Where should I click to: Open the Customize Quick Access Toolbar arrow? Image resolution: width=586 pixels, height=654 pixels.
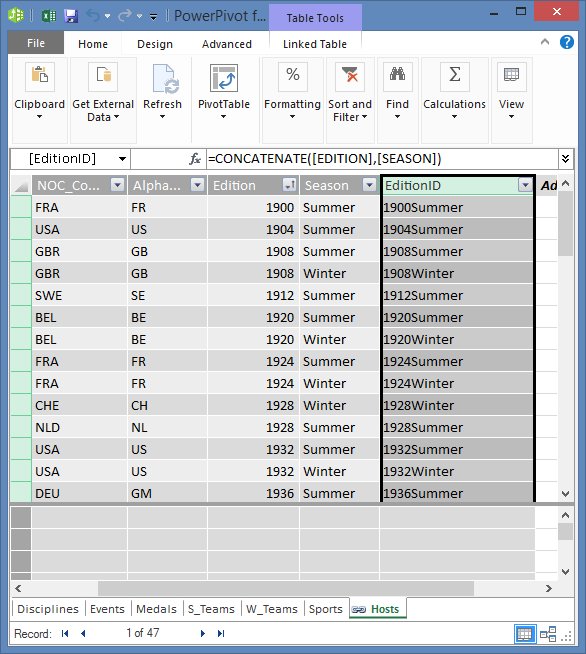(x=153, y=17)
